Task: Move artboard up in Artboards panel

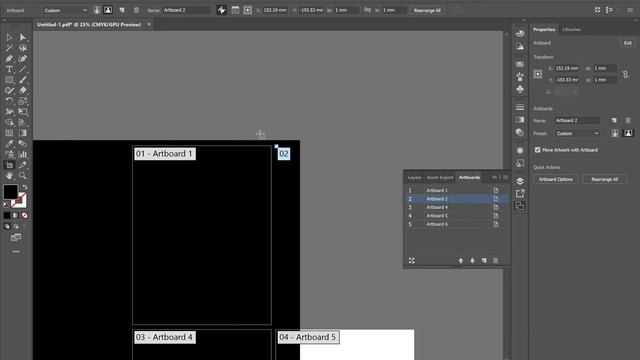Action: 461,261
